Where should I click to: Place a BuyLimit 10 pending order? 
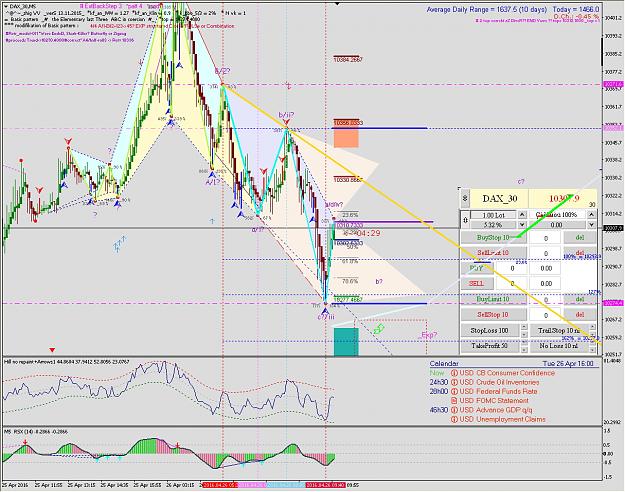(x=493, y=299)
